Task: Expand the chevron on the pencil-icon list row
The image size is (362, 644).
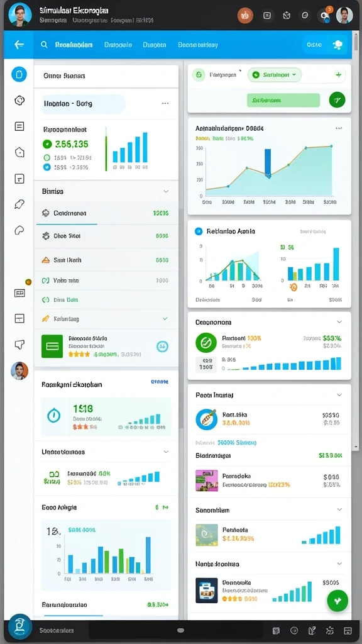Action: tap(165, 318)
